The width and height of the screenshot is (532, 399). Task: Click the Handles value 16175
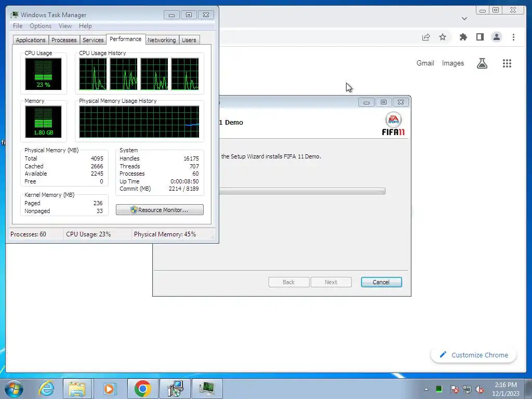click(191, 158)
